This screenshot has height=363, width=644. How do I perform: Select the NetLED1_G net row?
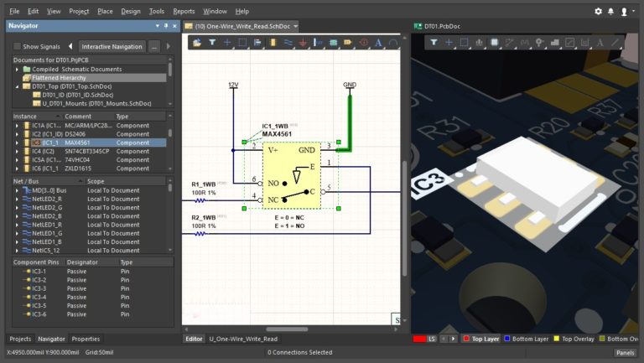pyautogui.click(x=91, y=233)
